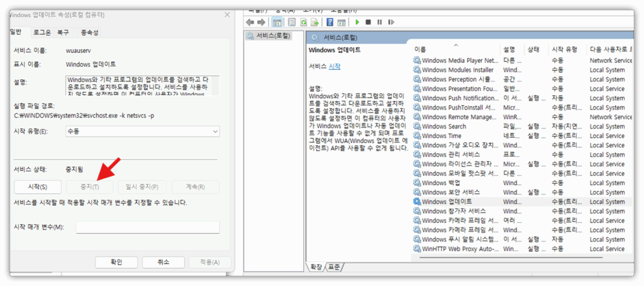Viewport: 644px width, 286px height.
Task: Click the gear icon beside Windows Remote Manage...
Action: pos(417,117)
